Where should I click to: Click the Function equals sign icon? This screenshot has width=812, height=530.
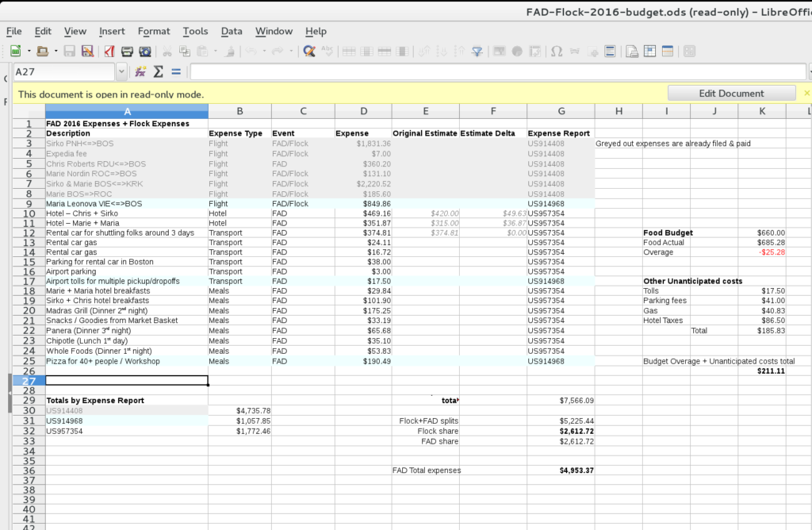[176, 71]
